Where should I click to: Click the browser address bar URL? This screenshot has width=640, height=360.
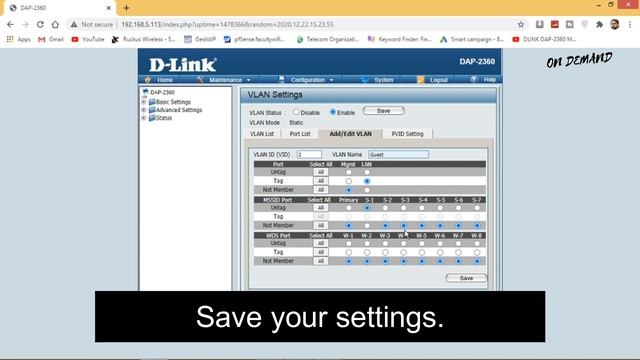pos(227,24)
